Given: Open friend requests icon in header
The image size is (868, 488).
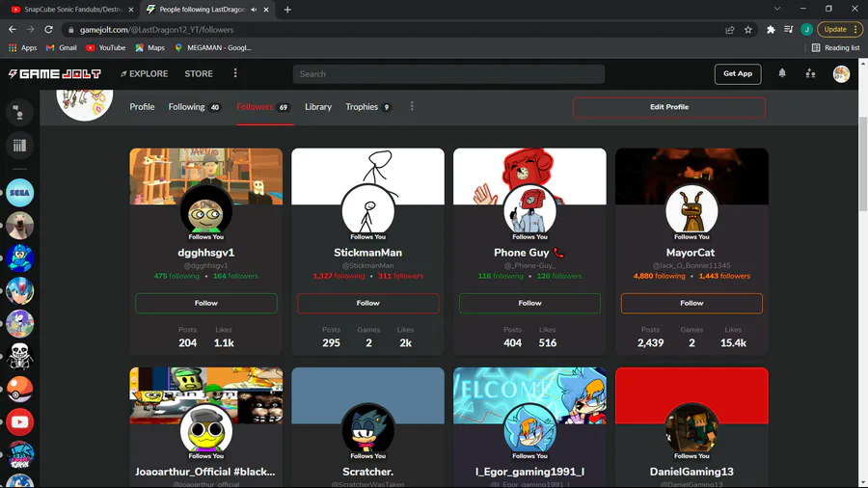Looking at the screenshot, I should [810, 73].
